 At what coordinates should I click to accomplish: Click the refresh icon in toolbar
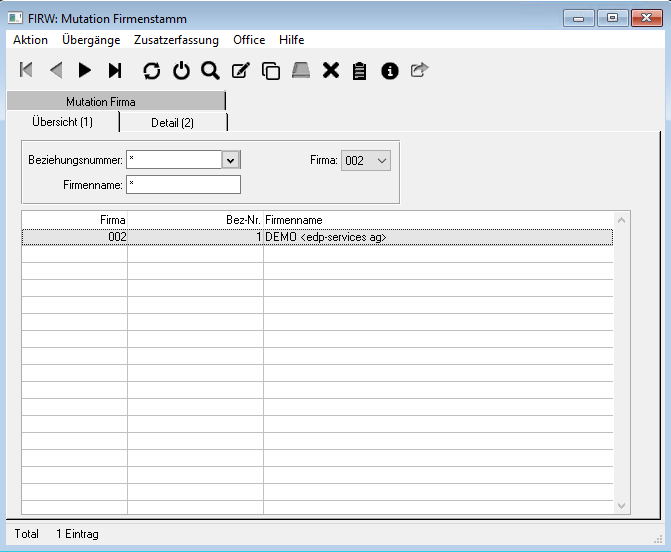tap(151, 70)
